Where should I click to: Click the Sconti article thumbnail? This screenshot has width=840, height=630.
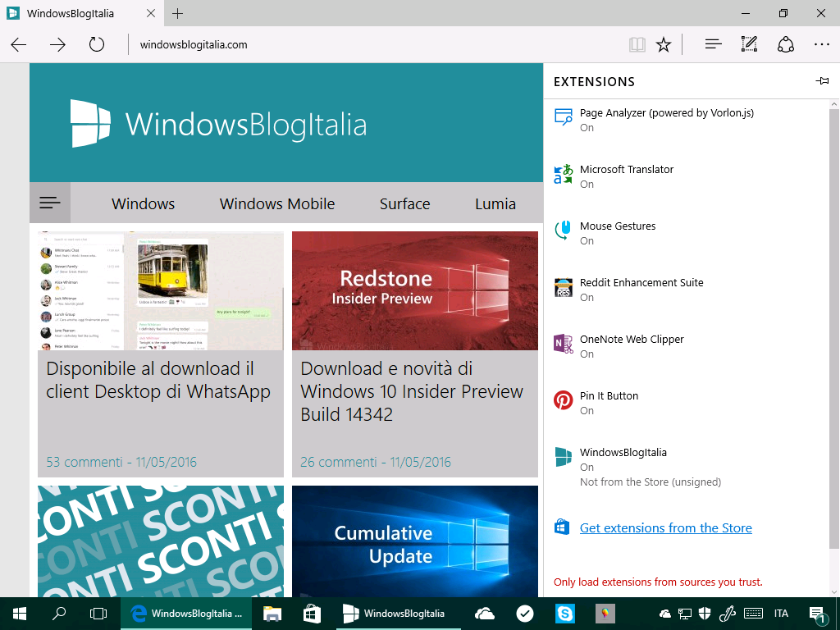[161, 541]
